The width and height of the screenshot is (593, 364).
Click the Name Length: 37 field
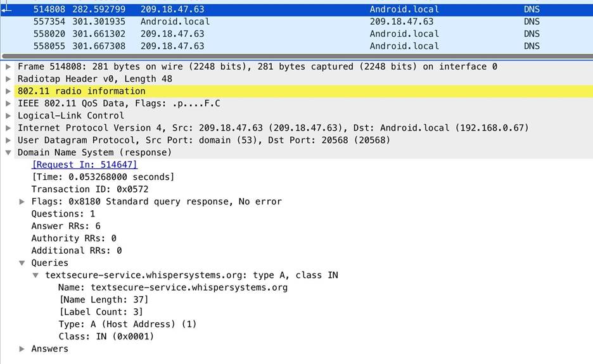pos(103,299)
